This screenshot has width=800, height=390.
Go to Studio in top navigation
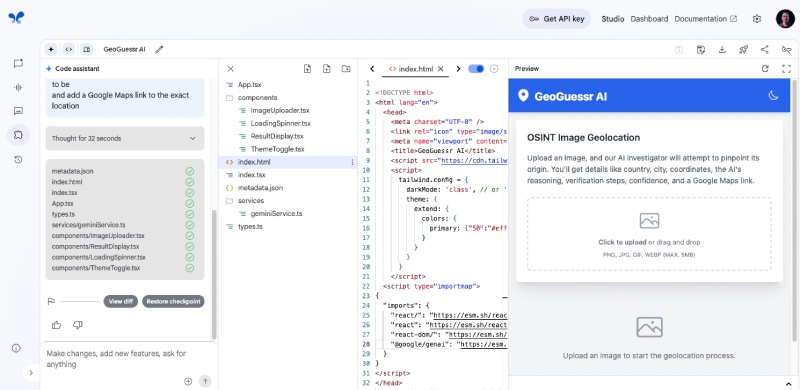(612, 19)
